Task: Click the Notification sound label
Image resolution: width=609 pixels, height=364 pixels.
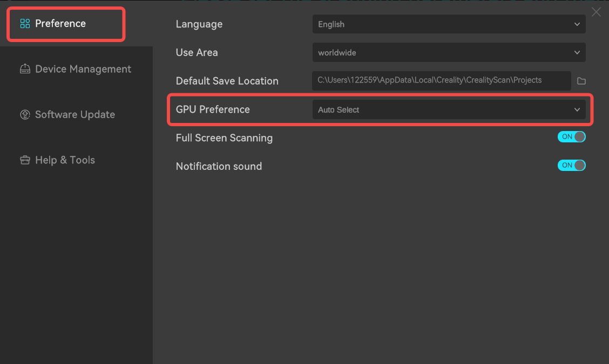Action: point(219,166)
